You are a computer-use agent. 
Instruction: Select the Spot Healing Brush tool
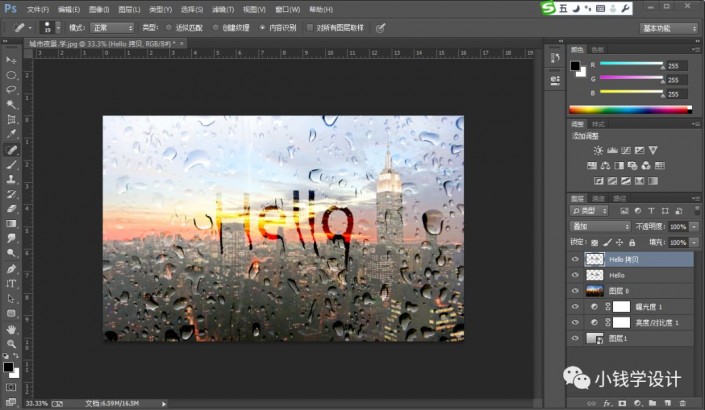pos(11,150)
